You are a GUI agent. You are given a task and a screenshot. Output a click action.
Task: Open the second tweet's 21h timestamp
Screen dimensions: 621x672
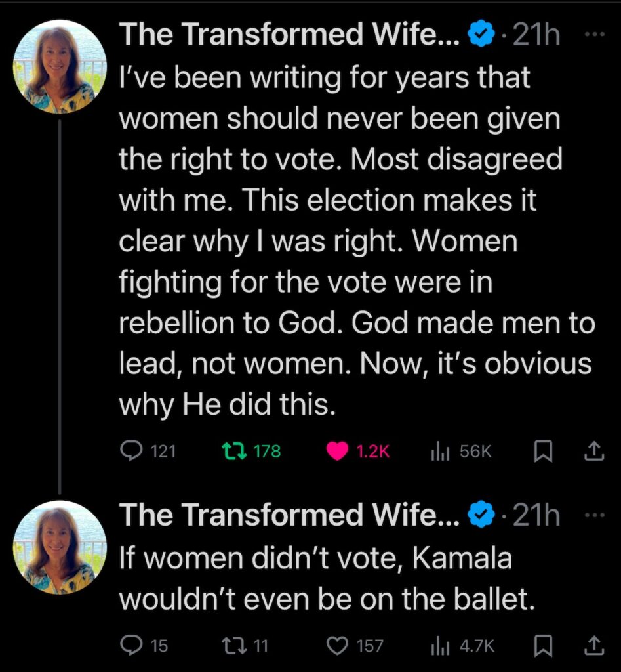(536, 516)
